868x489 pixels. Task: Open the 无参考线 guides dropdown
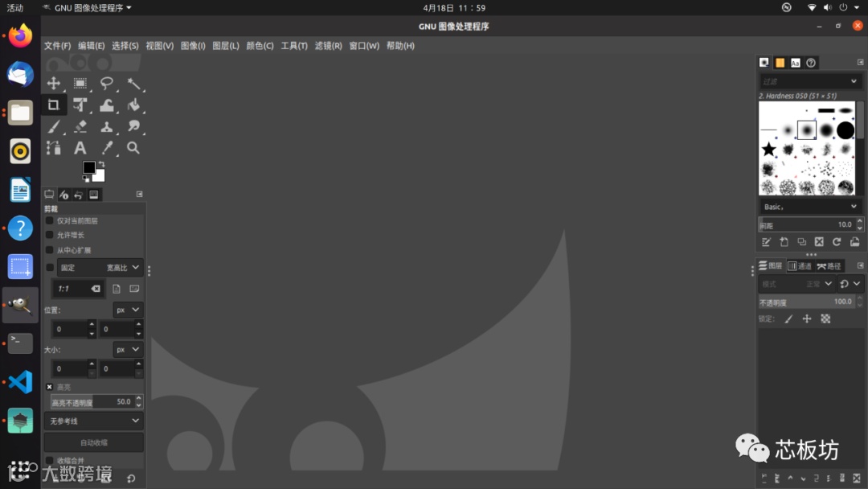coord(93,421)
